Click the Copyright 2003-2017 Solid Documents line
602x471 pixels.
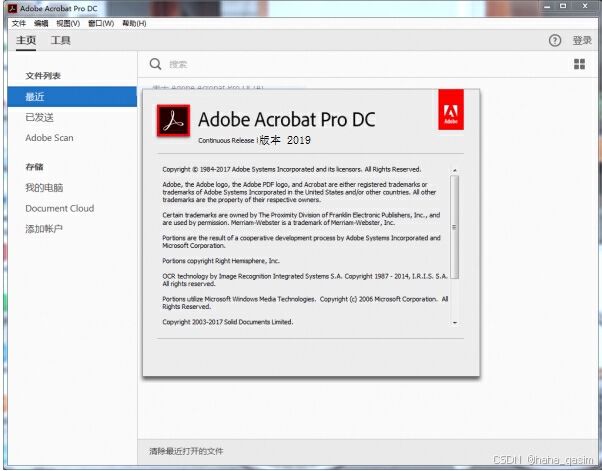[228, 322]
